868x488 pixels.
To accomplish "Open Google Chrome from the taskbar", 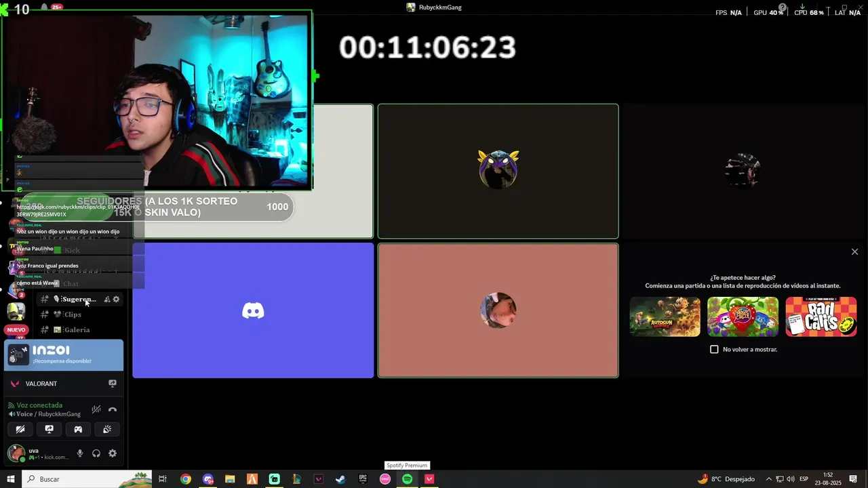I will click(186, 479).
